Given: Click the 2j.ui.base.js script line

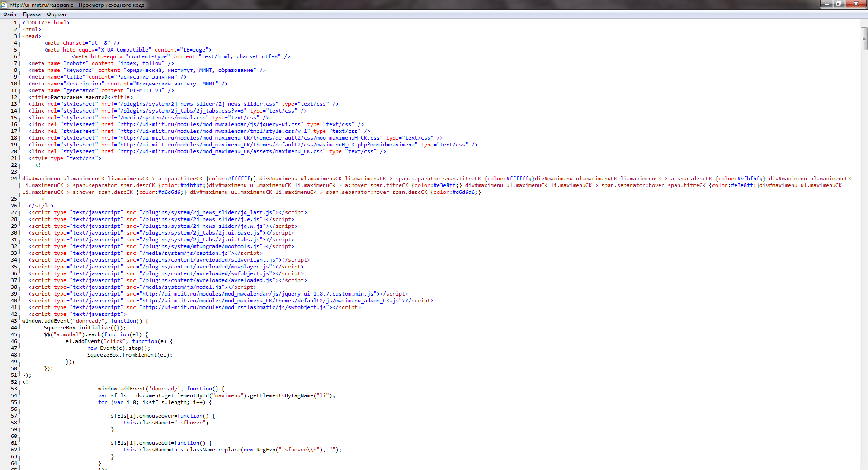Looking at the screenshot, I should 161,233.
